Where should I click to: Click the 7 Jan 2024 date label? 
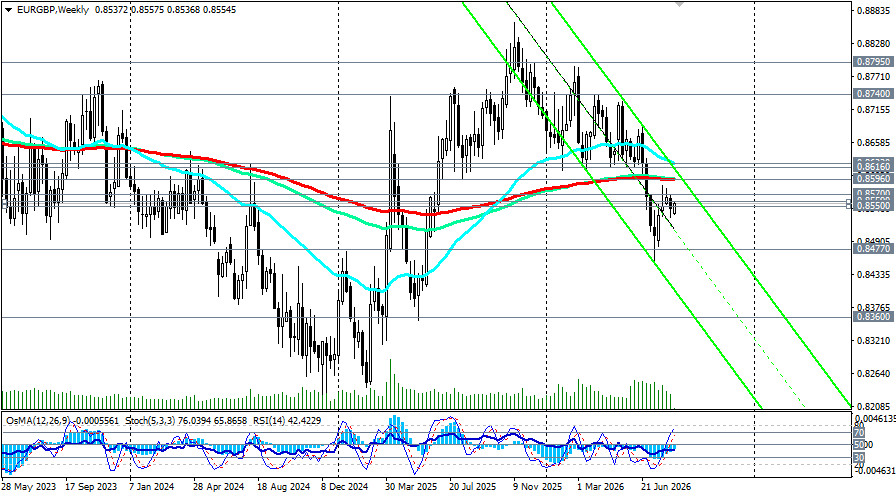152,487
